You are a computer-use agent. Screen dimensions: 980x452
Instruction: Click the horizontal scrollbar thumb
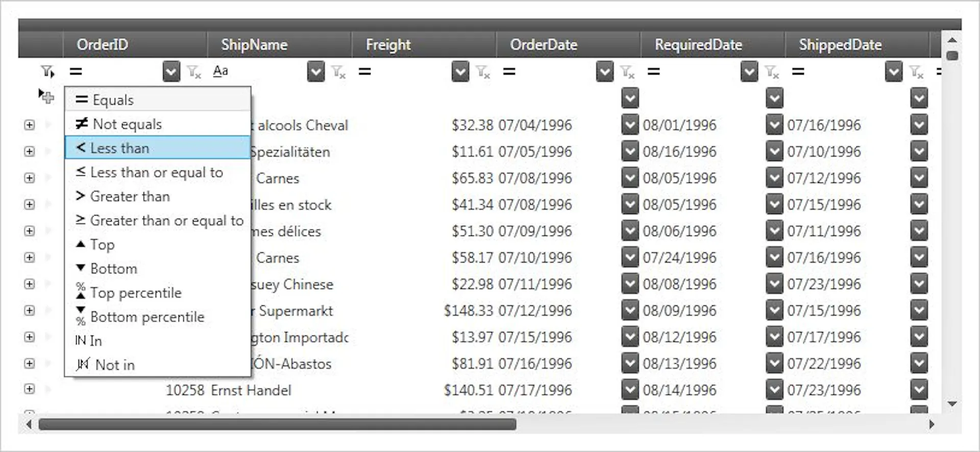277,424
